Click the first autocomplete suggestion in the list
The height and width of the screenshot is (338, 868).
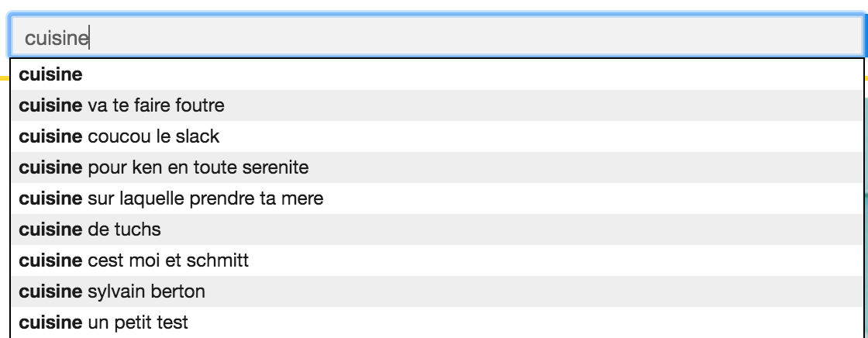pos(51,75)
